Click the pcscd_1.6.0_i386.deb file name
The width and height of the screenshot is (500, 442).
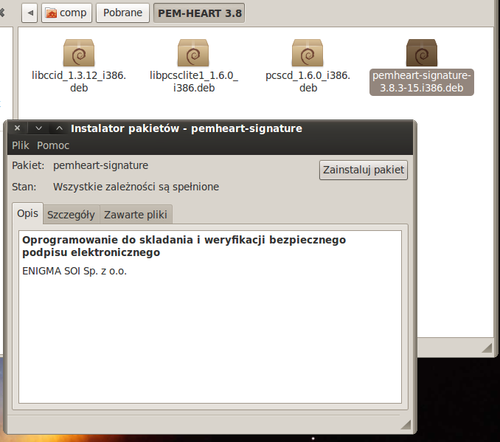pos(308,82)
